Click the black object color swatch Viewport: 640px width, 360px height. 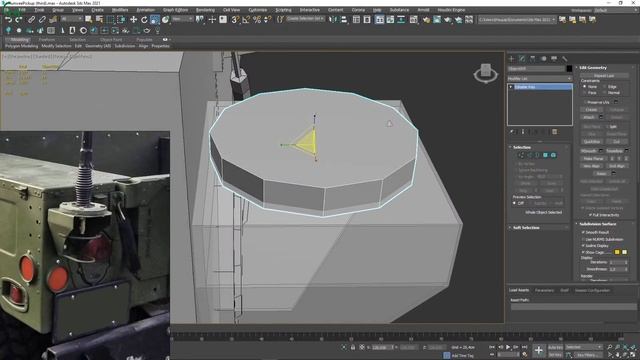coord(569,69)
